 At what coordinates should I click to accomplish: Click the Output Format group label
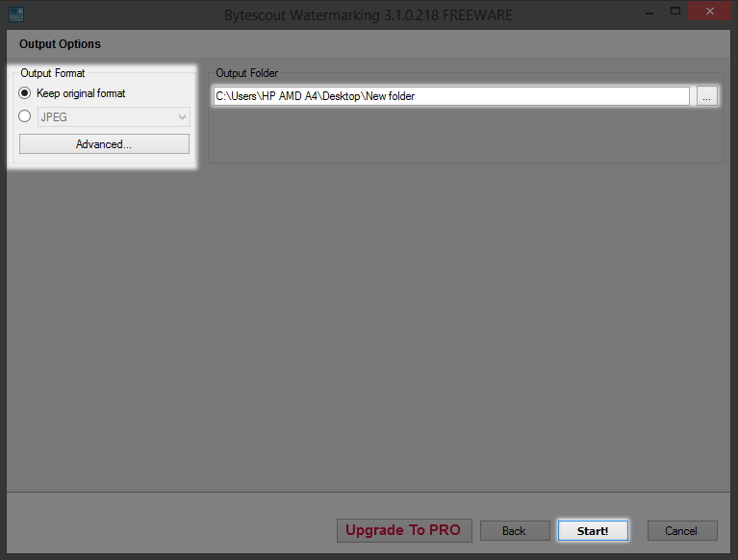(53, 73)
